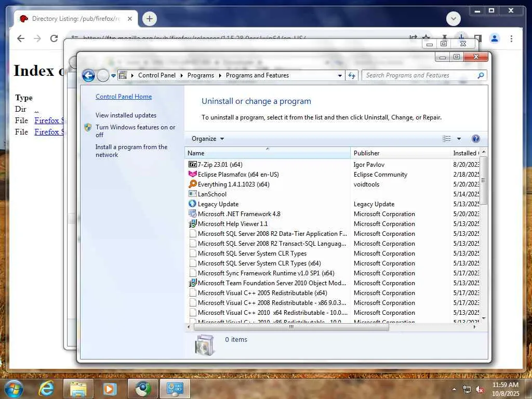Screen dimensions: 532x399
Task: Click the Eclipse Community publisher cell
Action: pyautogui.click(x=380, y=174)
